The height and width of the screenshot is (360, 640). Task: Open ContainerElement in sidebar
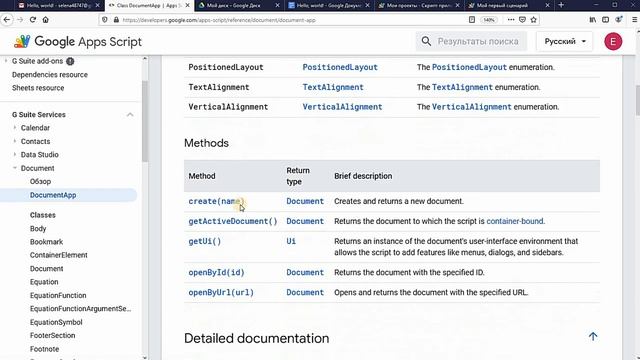[x=59, y=255]
